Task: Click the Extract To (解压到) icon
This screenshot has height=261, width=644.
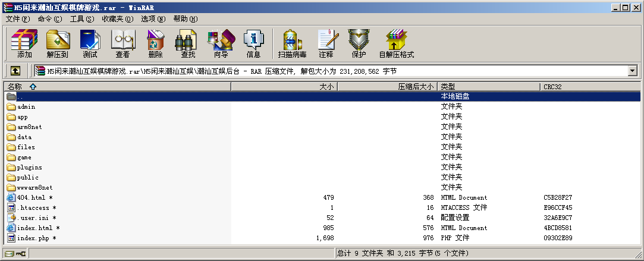Action: (x=57, y=43)
